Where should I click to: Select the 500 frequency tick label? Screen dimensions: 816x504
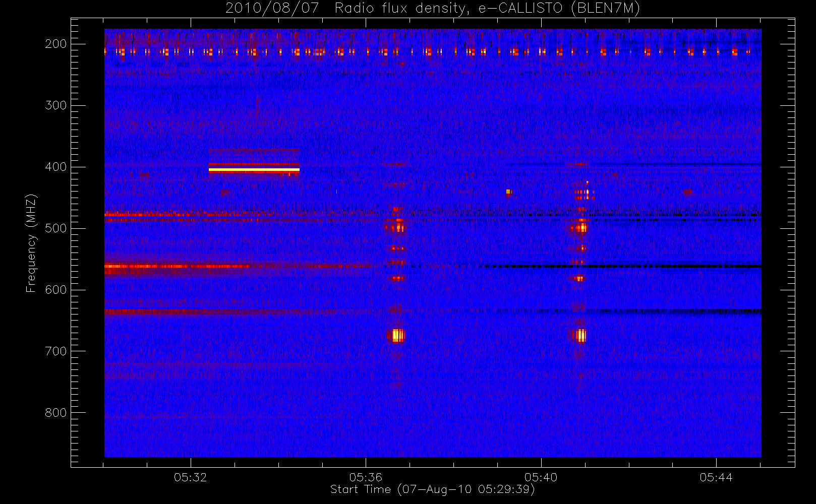56,228
